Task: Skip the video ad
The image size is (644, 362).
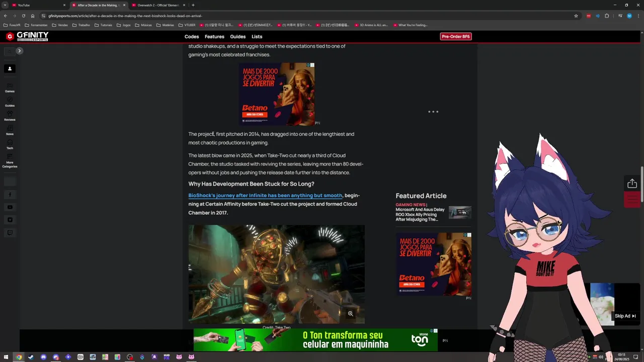Action: pyautogui.click(x=625, y=316)
